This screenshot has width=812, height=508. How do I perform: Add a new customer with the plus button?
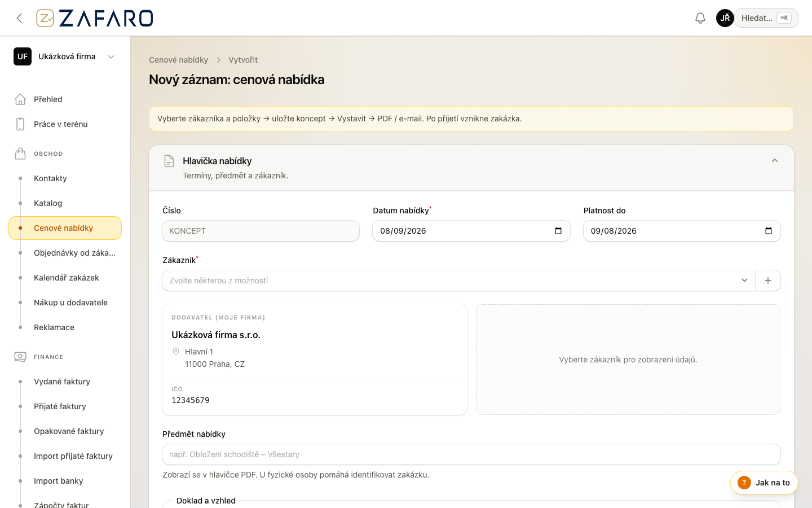[768, 281]
